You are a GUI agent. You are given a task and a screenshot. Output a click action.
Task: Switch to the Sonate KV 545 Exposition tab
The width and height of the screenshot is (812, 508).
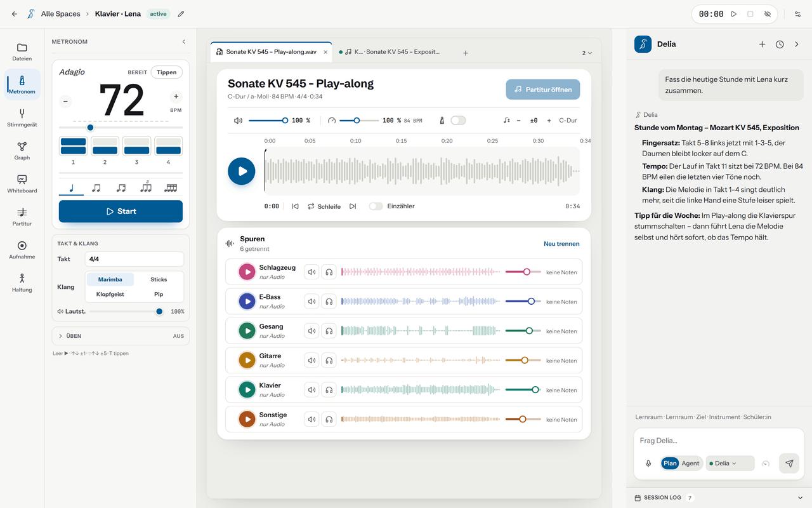click(x=390, y=52)
